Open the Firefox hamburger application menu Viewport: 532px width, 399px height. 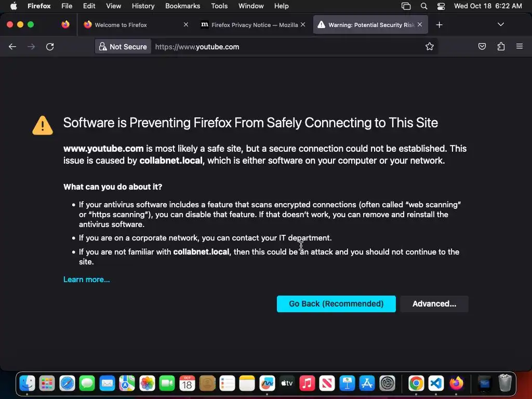pyautogui.click(x=520, y=46)
